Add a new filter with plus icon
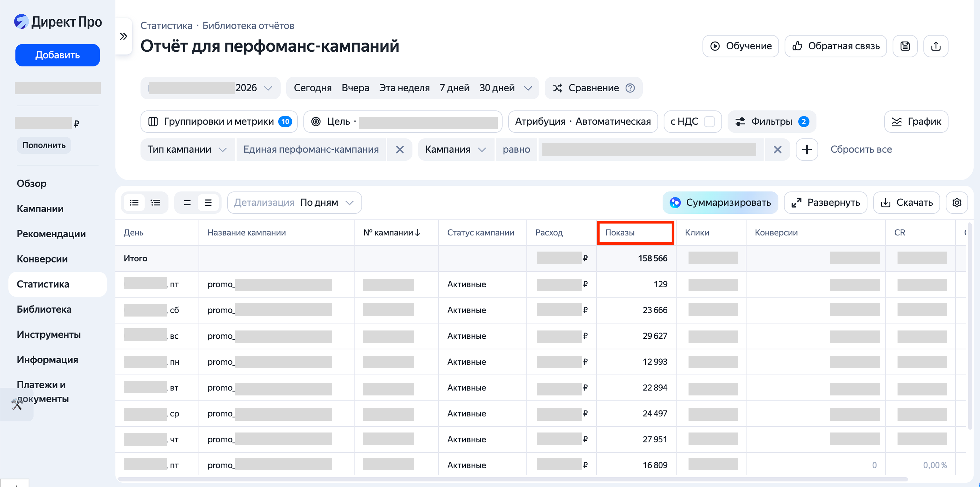980x487 pixels. [806, 149]
